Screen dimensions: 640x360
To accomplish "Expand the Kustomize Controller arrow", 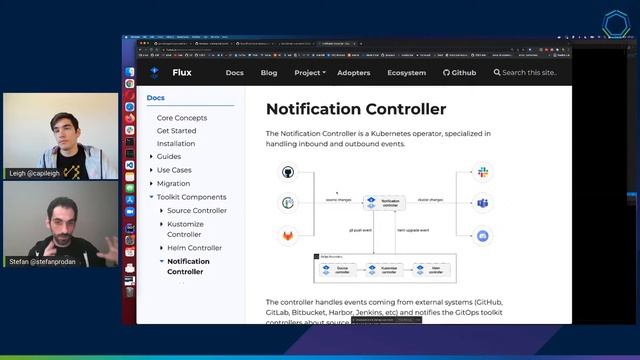I will pos(161,224).
